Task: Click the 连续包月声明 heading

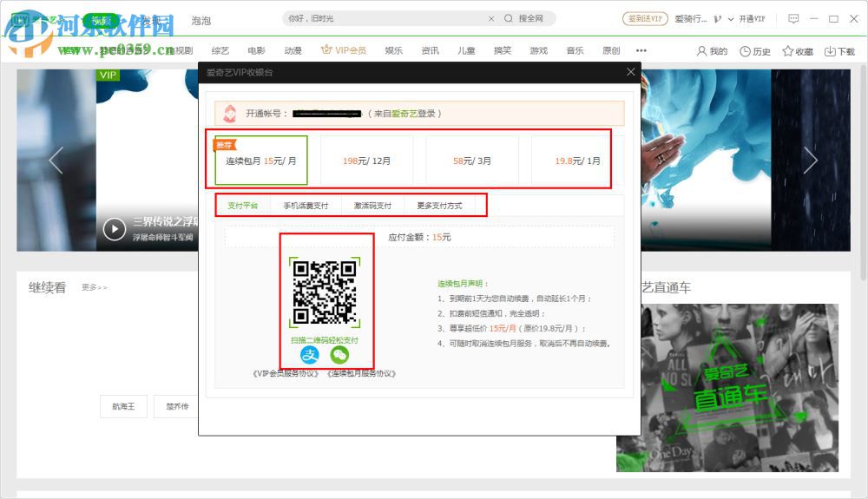Action: click(x=463, y=283)
